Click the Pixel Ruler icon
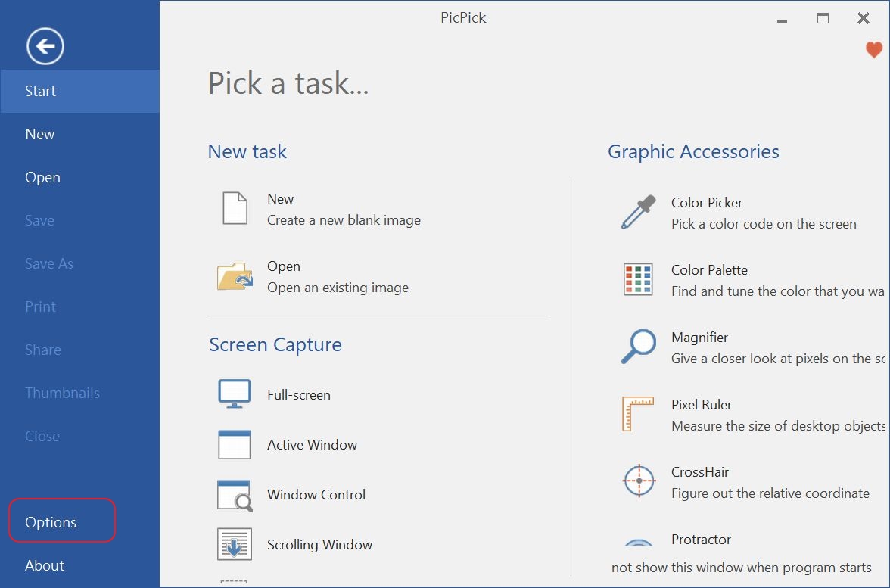Screen dimensions: 890x588 (638, 414)
